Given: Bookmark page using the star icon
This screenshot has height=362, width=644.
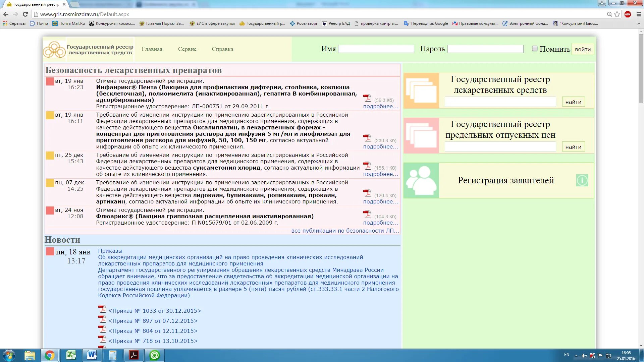Looking at the screenshot, I should tap(617, 14).
